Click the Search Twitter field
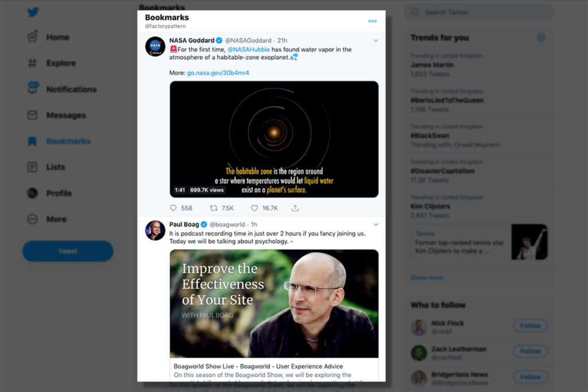This screenshot has height=392, width=588. (x=479, y=13)
